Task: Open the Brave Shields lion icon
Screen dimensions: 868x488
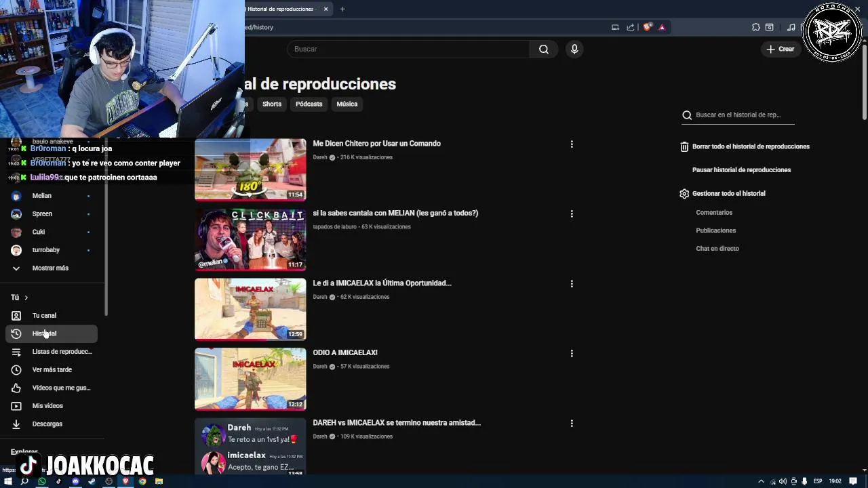Action: 647,27
